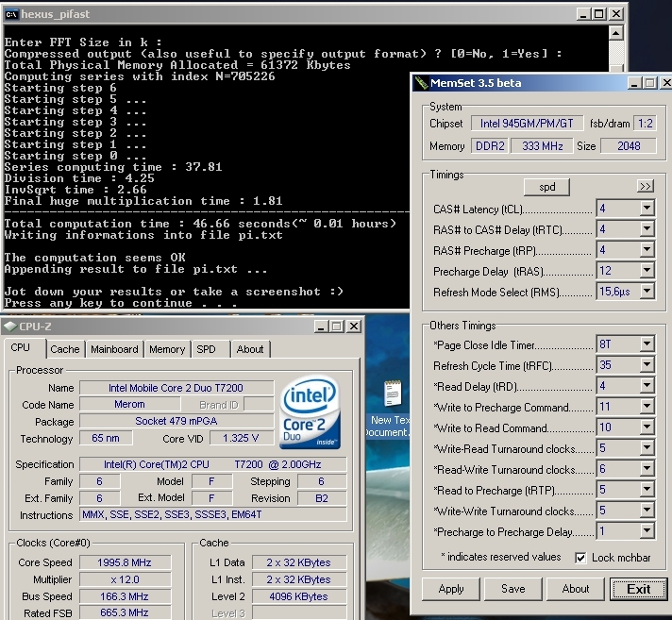Screen dimensions: 672x620
Task: Click the Save button in MemSet
Action: [x=513, y=589]
